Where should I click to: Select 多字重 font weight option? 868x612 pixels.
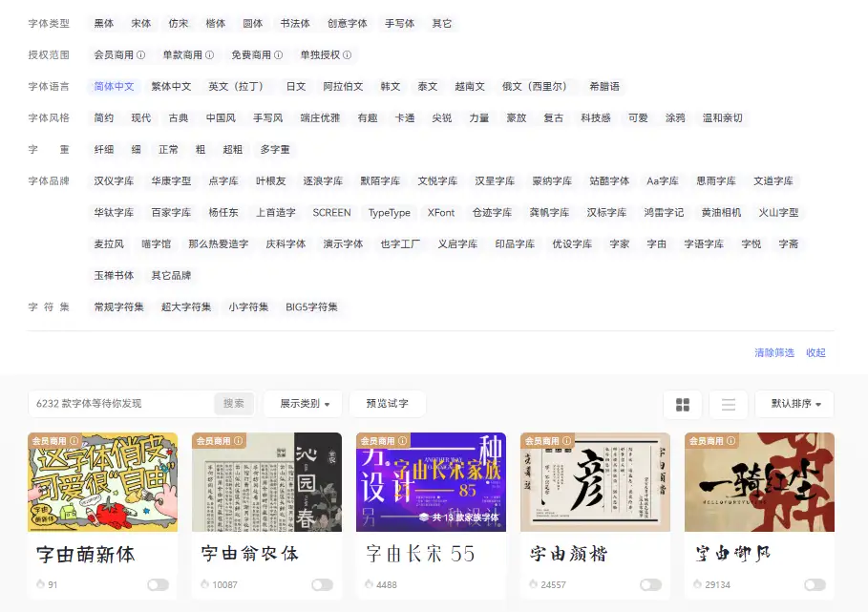click(x=275, y=149)
